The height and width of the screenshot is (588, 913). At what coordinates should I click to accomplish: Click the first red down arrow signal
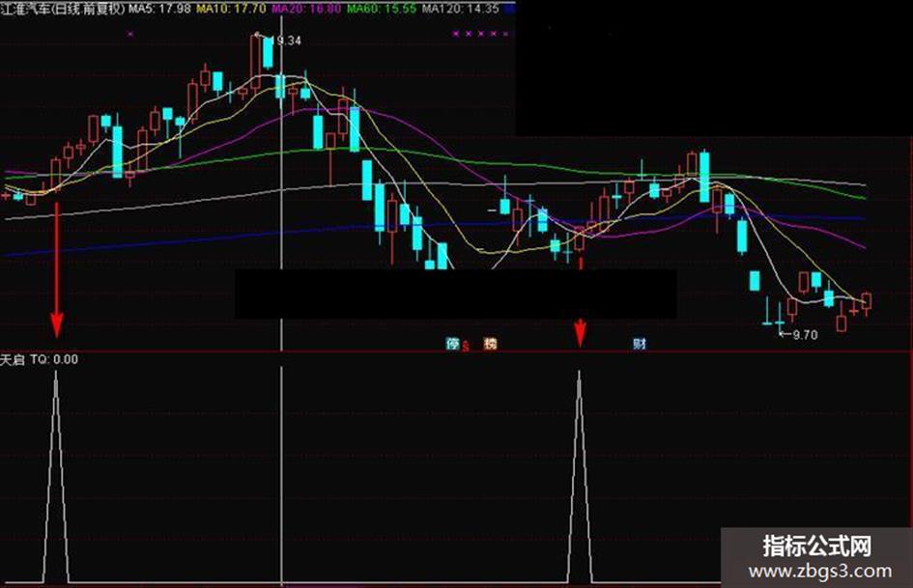(x=56, y=270)
